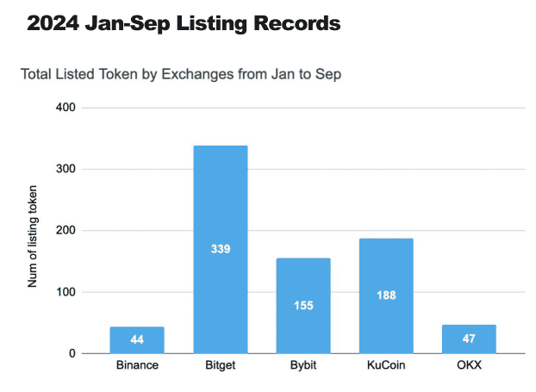536x392 pixels.
Task: Select the Bitget x-axis label
Action: coord(220,368)
